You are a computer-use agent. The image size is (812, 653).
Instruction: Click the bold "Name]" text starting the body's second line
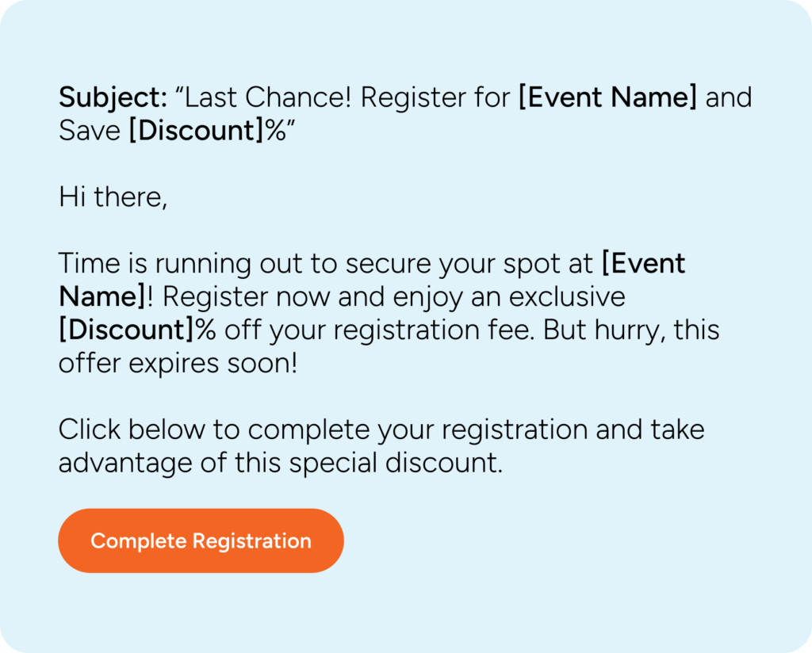(x=102, y=297)
